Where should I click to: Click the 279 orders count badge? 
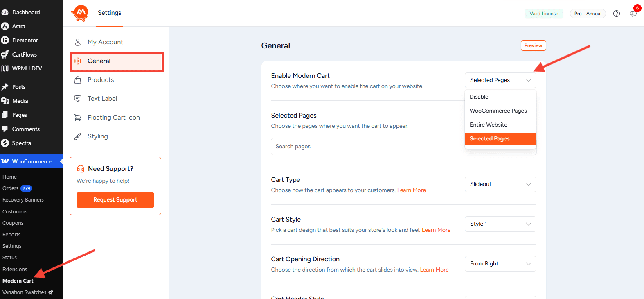click(26, 188)
